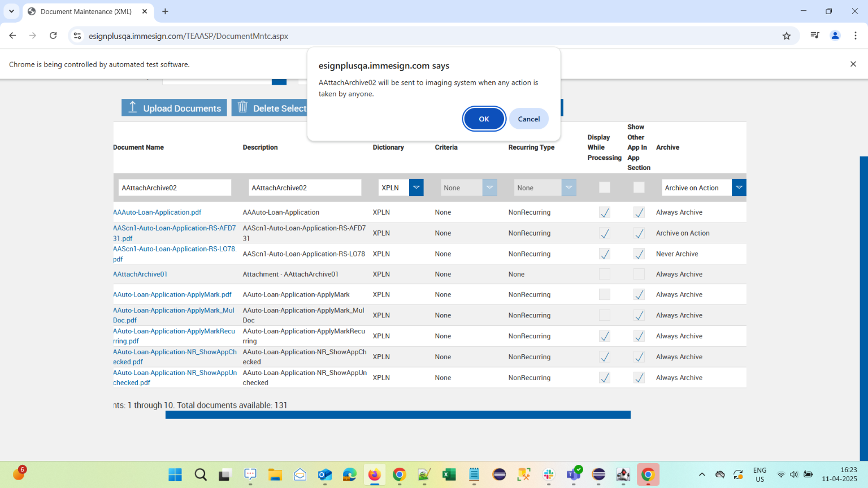Viewport: 868px width, 488px height.
Task: Toggle Display While Processing checkbox in edit row
Action: click(605, 188)
